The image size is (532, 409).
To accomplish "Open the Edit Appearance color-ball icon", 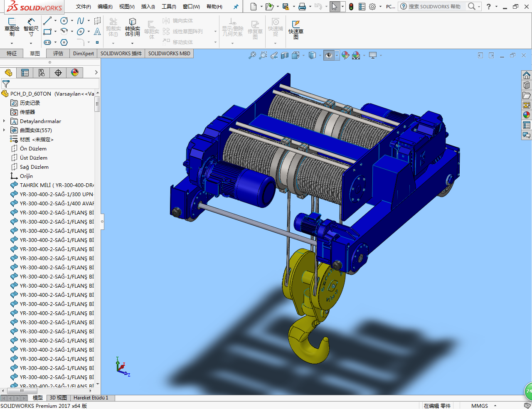I will coord(345,55).
